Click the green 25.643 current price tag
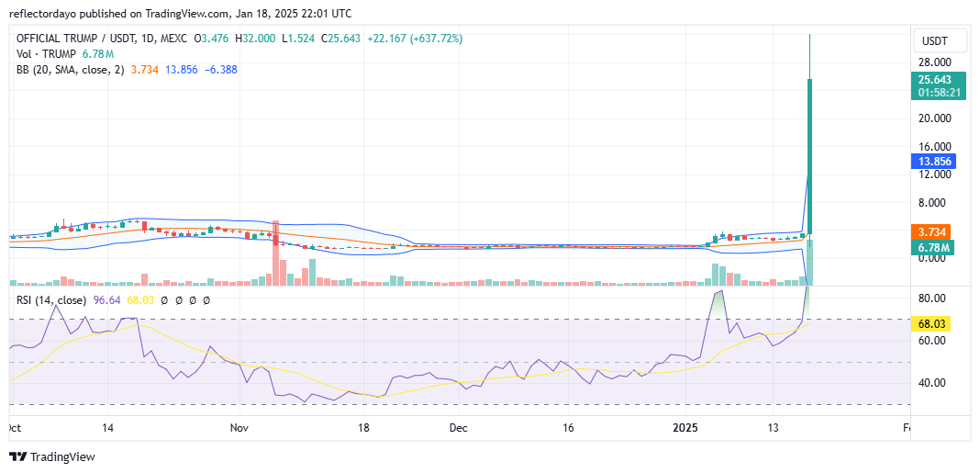980x473 pixels. click(x=935, y=81)
